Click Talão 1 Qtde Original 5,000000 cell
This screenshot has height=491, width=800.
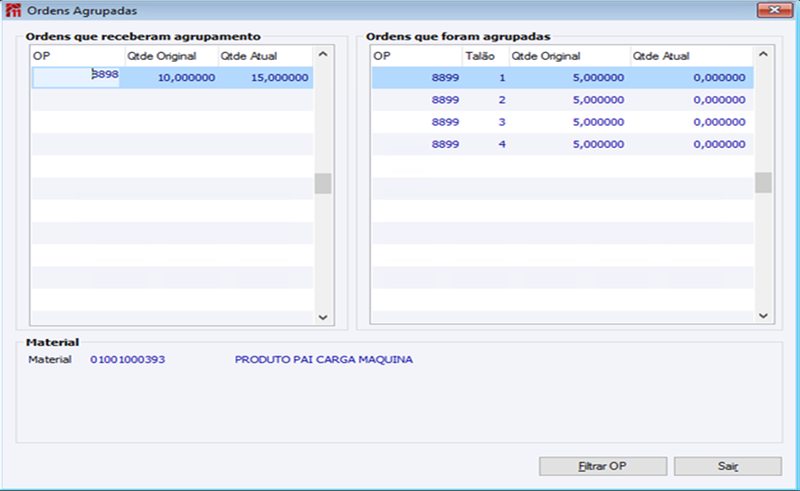click(570, 78)
